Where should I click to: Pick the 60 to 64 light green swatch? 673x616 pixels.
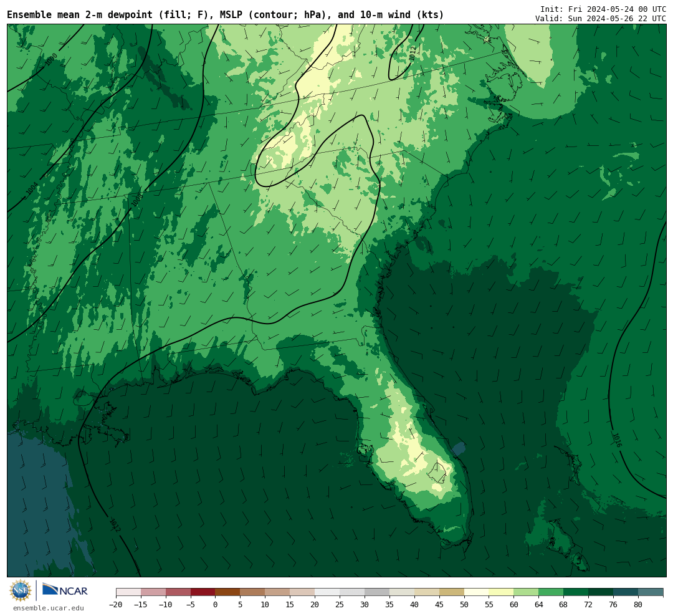pos(527,592)
